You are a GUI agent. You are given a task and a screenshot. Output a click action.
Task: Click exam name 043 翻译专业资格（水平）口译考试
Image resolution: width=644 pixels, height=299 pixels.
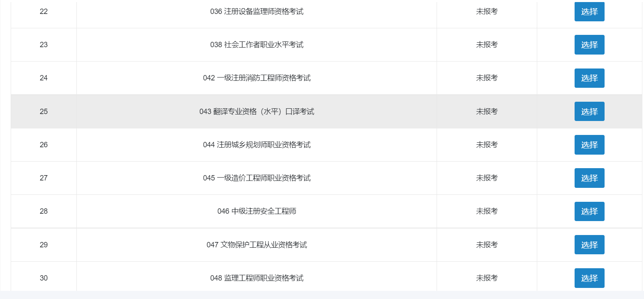pyautogui.click(x=257, y=112)
